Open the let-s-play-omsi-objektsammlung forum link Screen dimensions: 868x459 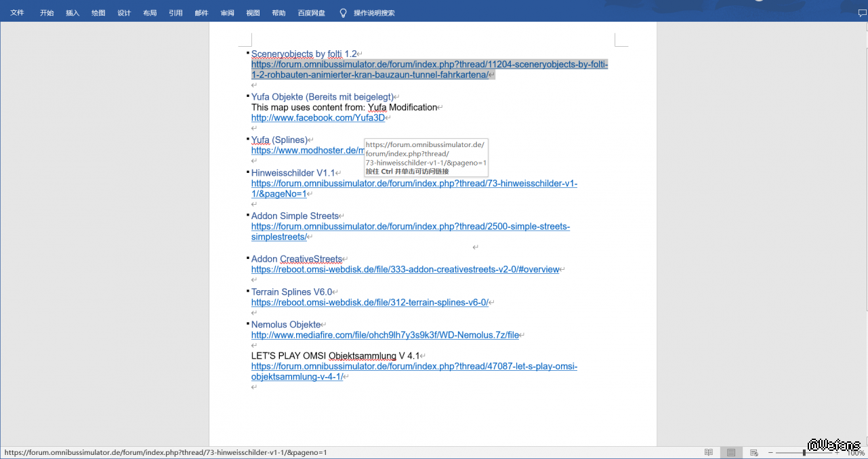click(414, 372)
